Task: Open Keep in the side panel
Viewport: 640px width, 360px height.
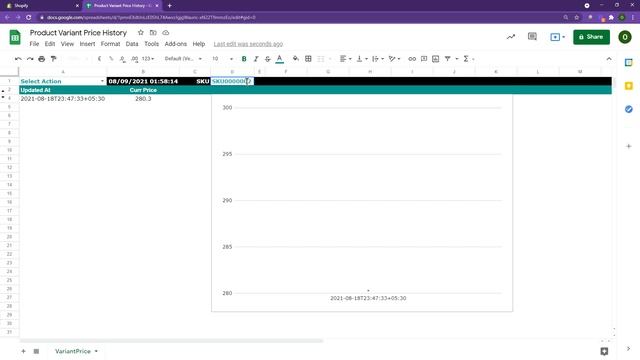Action: tap(629, 86)
